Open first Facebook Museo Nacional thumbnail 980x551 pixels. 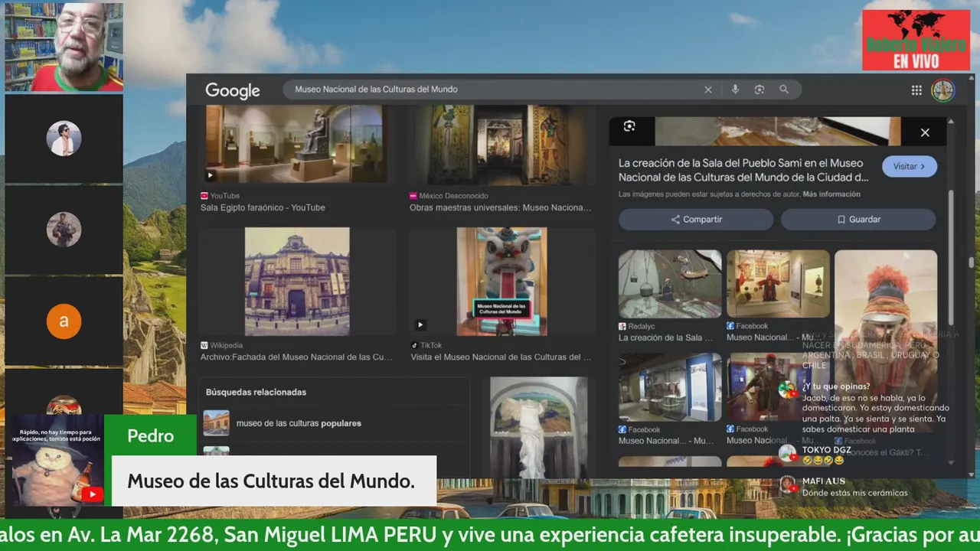point(778,284)
